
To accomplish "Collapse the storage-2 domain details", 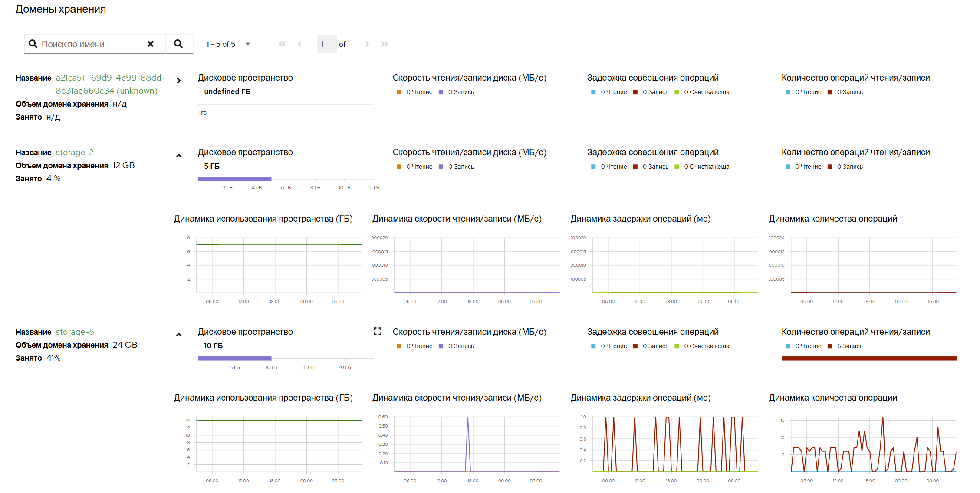I will coord(179,156).
